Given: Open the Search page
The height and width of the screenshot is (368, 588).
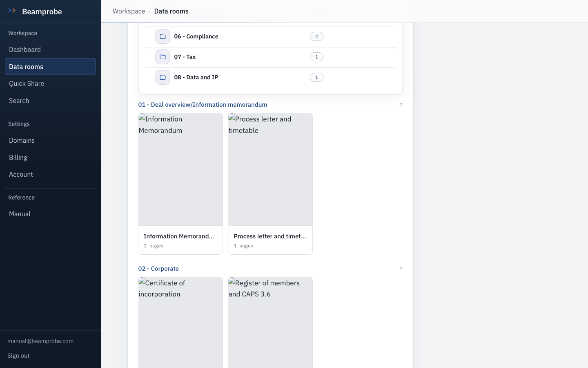Looking at the screenshot, I should pos(50,101).
